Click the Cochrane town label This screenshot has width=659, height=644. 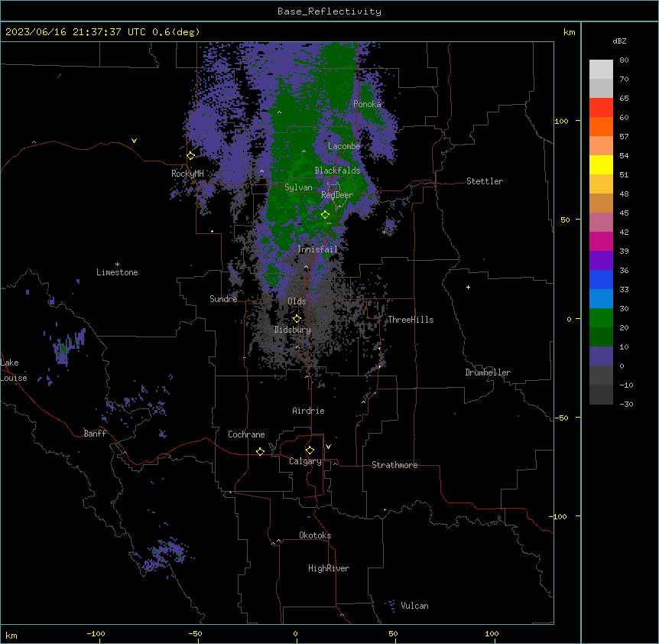point(246,434)
